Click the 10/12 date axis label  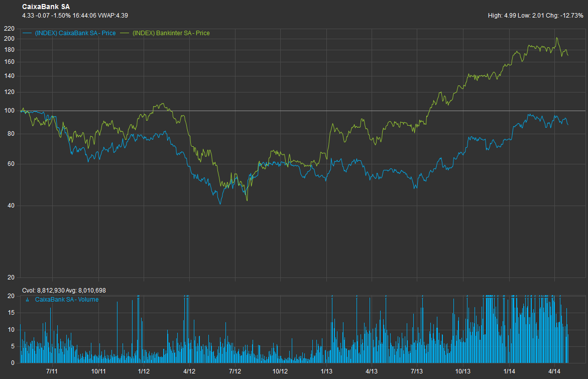pyautogui.click(x=280, y=371)
